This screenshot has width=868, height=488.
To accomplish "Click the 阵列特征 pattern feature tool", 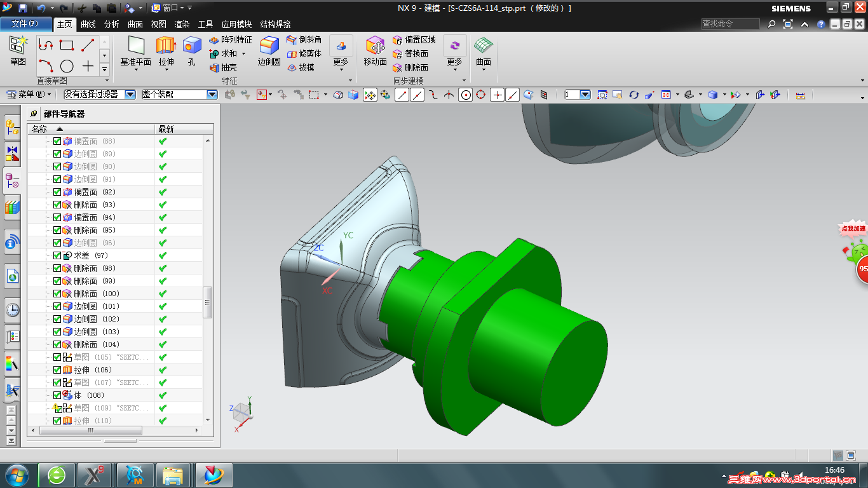I will click(x=230, y=39).
